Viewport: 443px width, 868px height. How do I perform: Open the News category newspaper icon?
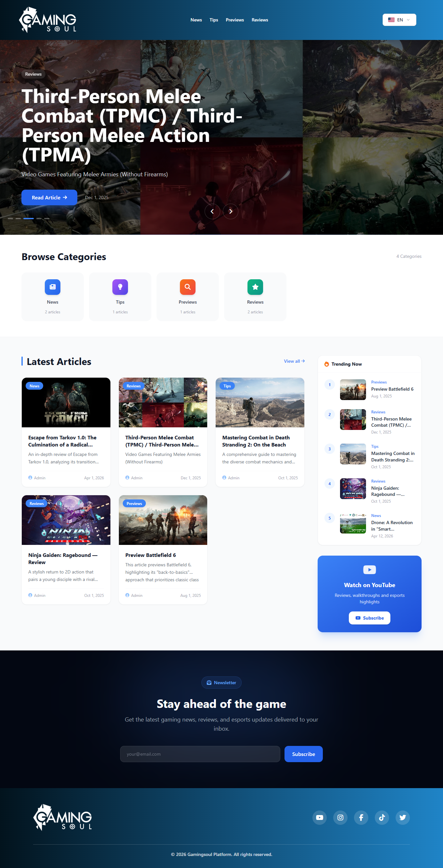(53, 287)
